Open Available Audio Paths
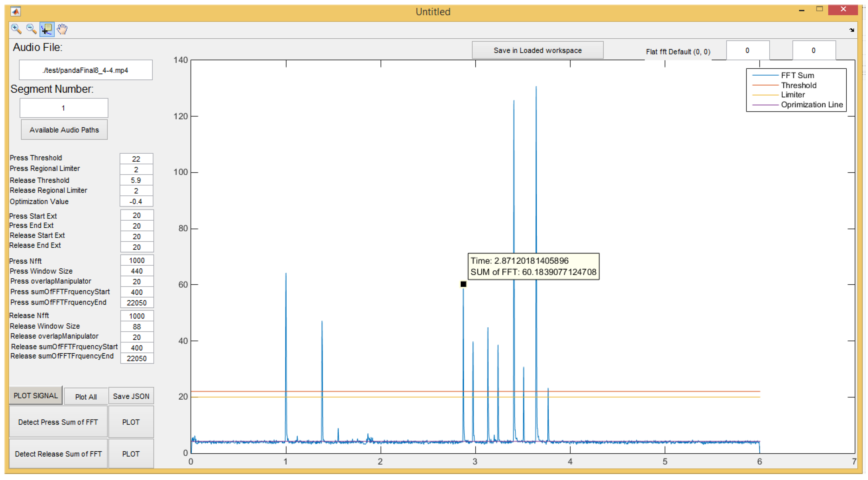Image resolution: width=868 pixels, height=480 pixels. [64, 130]
